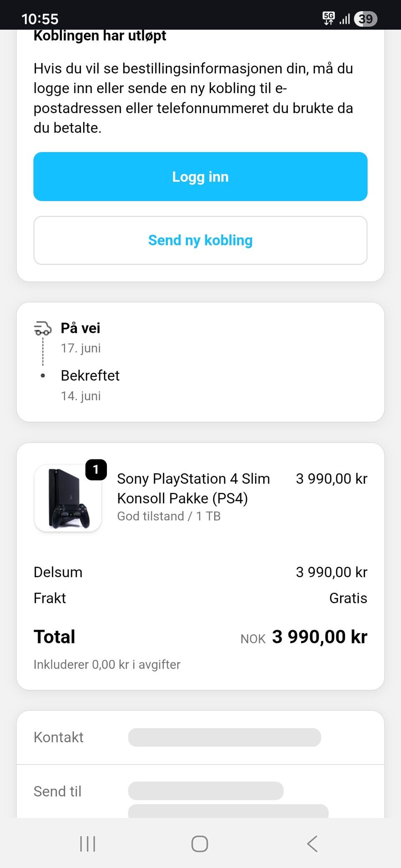Tap the Frakt Gratis line
Screen dimensions: 401x868
coord(200,598)
